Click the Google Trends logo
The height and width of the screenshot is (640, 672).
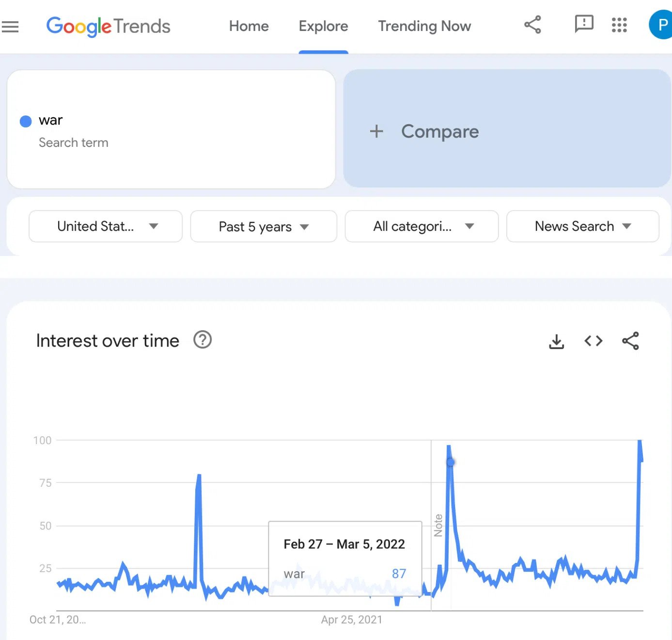pos(108,26)
